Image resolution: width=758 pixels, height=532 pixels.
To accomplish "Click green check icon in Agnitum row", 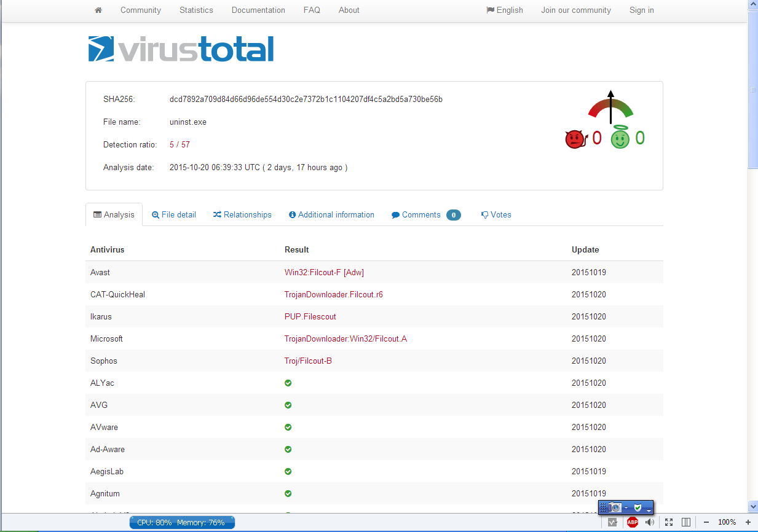I will click(288, 493).
